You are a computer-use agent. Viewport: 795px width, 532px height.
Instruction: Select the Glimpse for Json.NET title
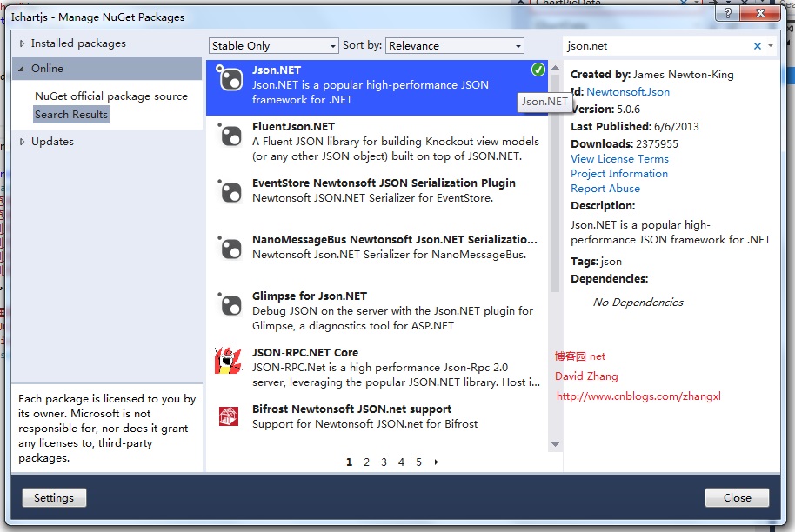(x=310, y=296)
